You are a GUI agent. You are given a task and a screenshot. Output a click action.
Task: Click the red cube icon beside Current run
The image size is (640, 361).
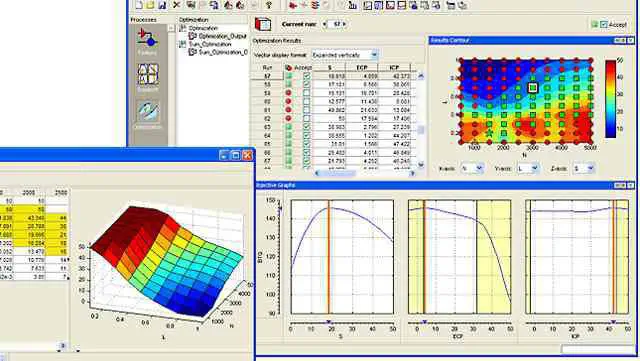(262, 25)
